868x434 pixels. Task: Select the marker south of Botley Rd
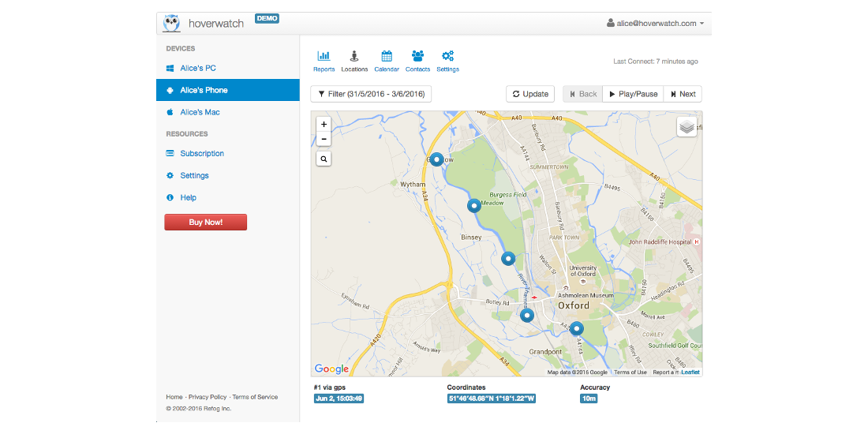(526, 316)
